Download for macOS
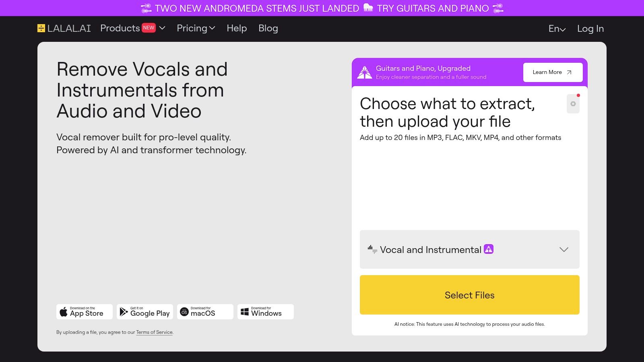This screenshot has width=644, height=362. [x=205, y=312]
